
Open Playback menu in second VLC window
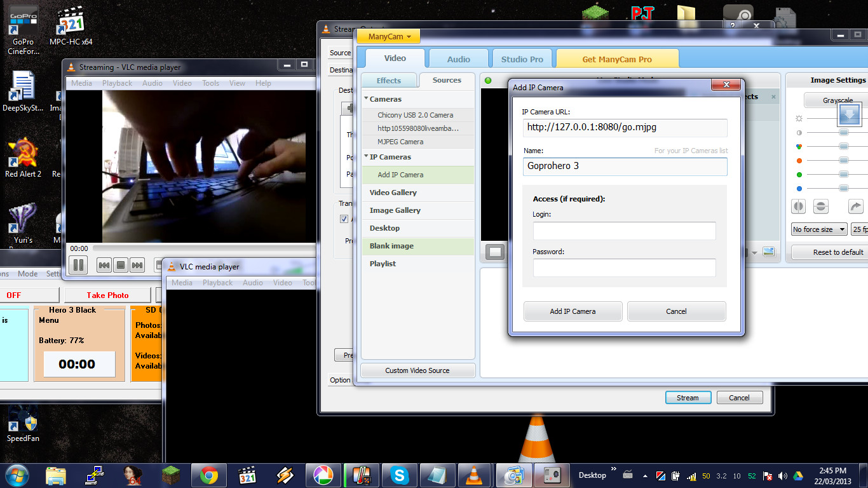pyautogui.click(x=217, y=283)
